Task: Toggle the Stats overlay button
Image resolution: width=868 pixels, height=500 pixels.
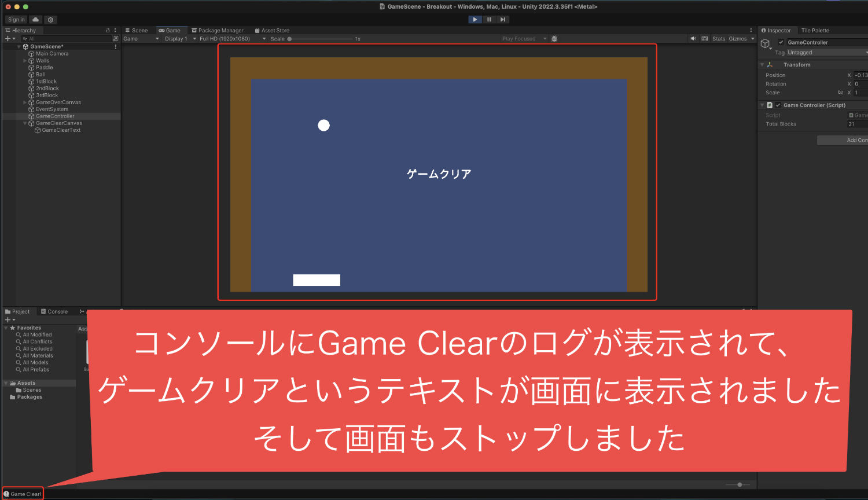Action: pos(719,39)
